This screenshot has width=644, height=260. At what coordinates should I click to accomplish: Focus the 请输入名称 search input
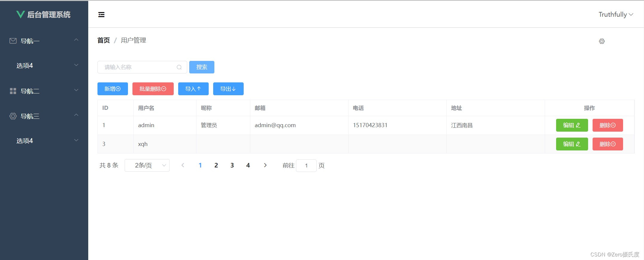coord(142,67)
